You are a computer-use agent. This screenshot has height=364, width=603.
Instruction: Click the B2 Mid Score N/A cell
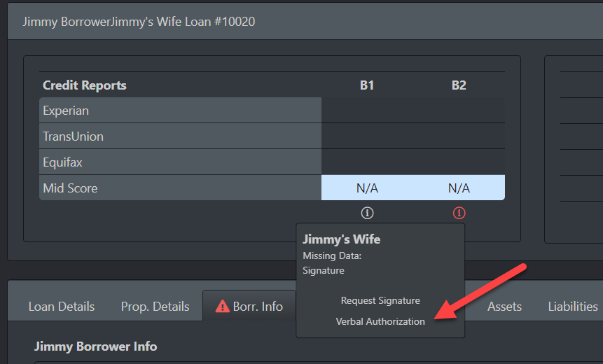point(459,188)
